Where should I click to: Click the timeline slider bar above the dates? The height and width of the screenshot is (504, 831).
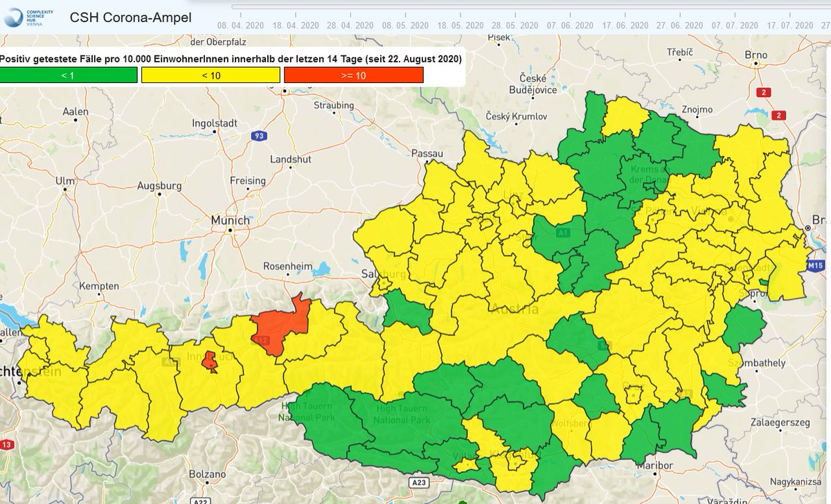click(x=531, y=8)
